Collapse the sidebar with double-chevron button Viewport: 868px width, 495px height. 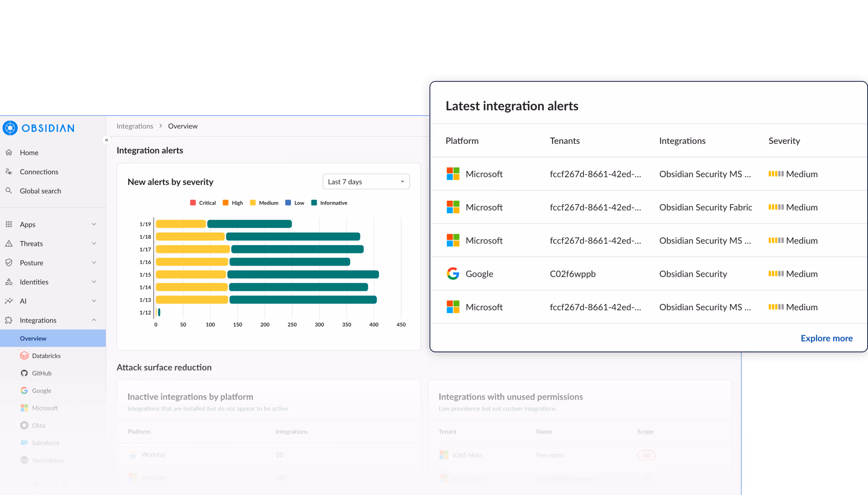pos(107,140)
